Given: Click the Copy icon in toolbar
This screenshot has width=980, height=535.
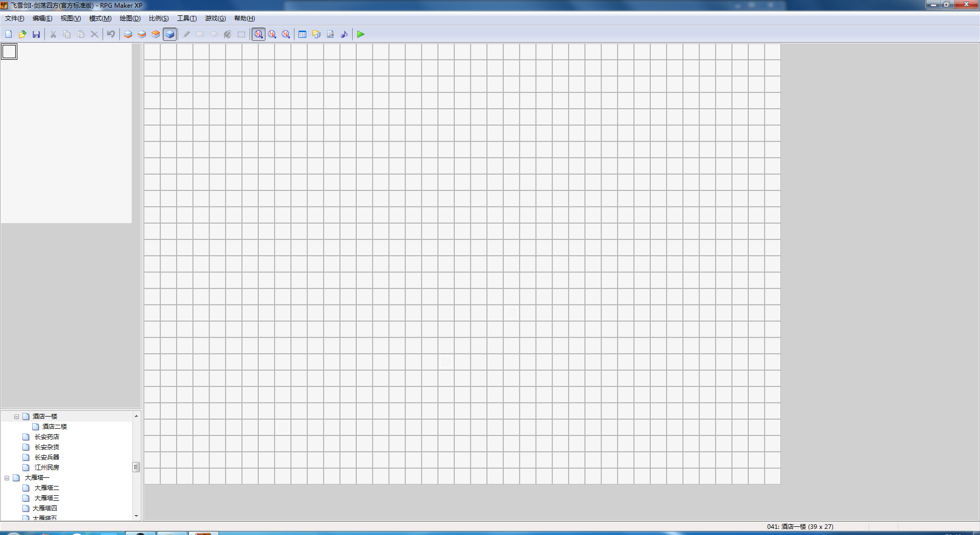Looking at the screenshot, I should tap(67, 34).
